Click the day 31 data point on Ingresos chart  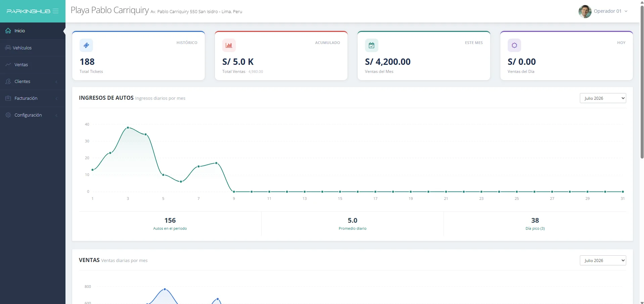(x=623, y=191)
